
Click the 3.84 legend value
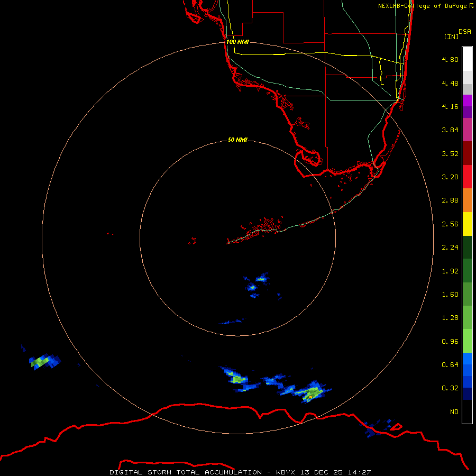[450, 130]
